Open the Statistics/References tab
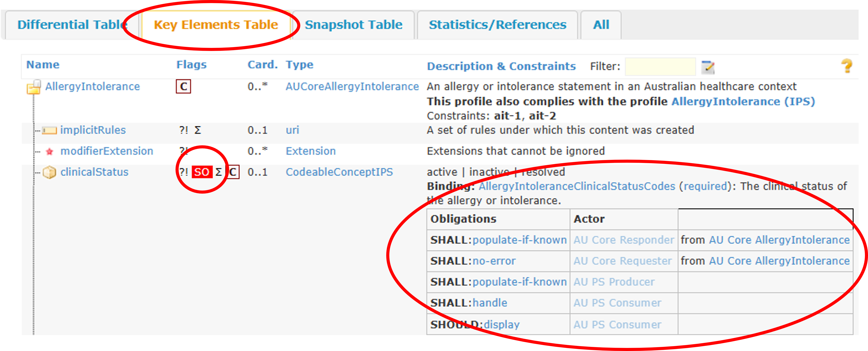868x351 pixels. [497, 25]
